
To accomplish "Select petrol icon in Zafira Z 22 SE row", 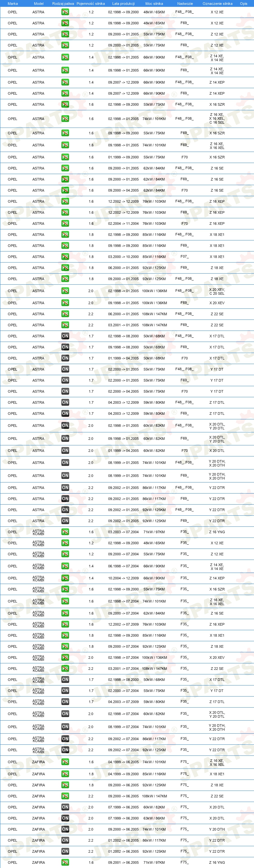I will click(65, 796).
